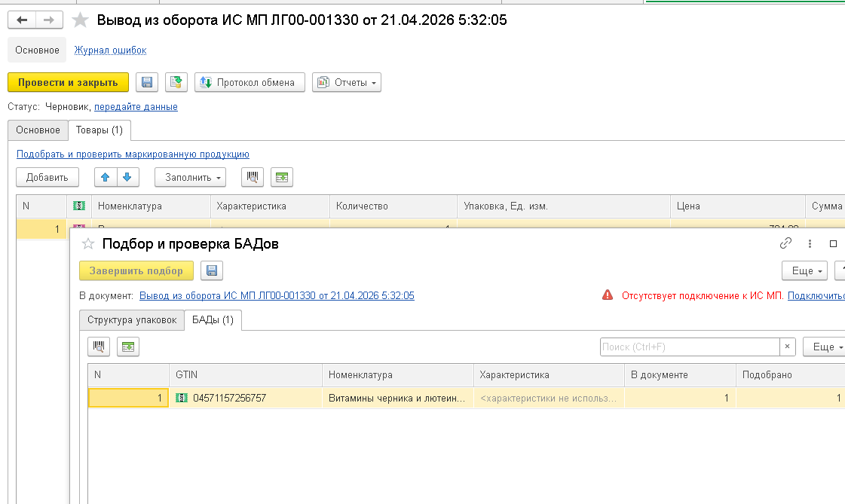Clear search with the × button
Image resolution: width=845 pixels, height=504 pixels.
(x=788, y=347)
